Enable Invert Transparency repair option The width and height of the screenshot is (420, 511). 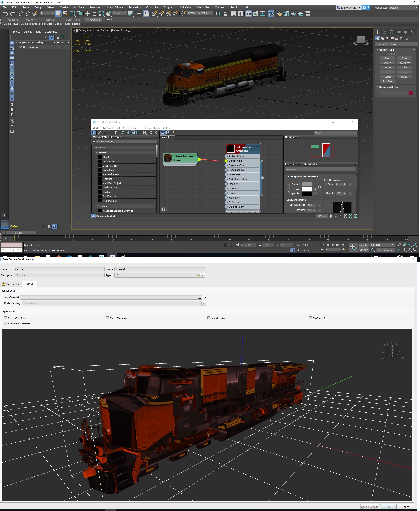(107, 318)
